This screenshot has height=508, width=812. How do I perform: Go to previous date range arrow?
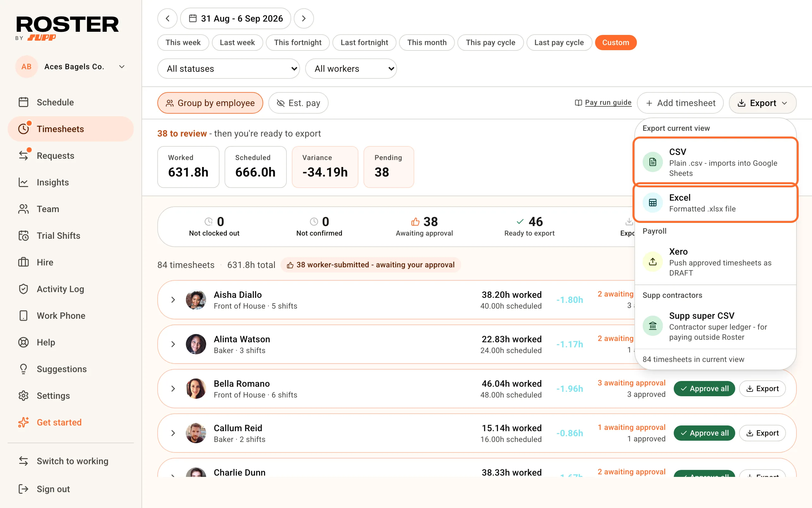[x=167, y=18]
